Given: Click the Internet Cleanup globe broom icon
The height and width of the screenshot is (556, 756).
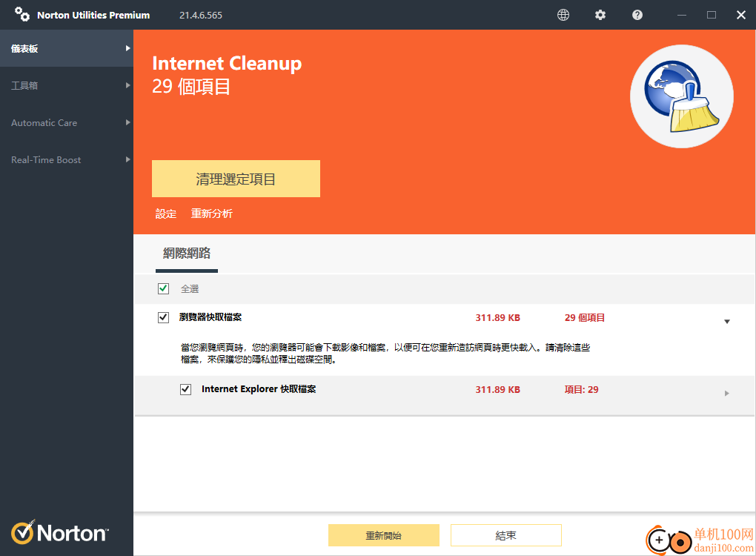Looking at the screenshot, I should (x=682, y=96).
